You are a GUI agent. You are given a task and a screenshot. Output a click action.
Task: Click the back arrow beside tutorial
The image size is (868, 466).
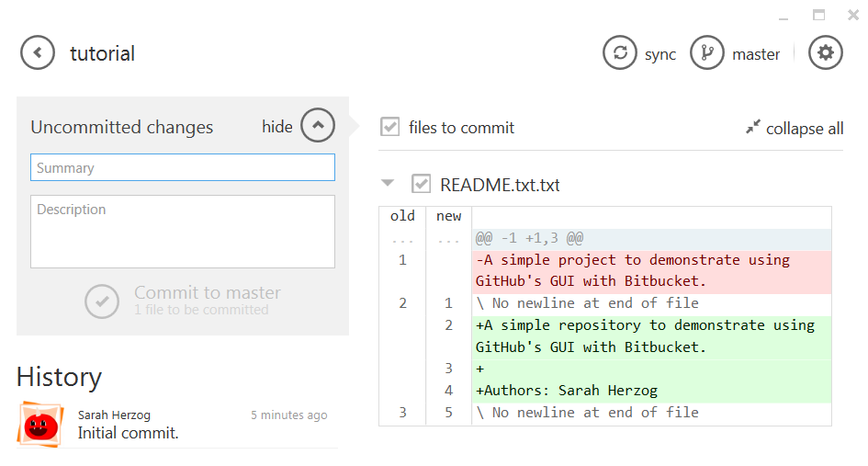coord(38,52)
